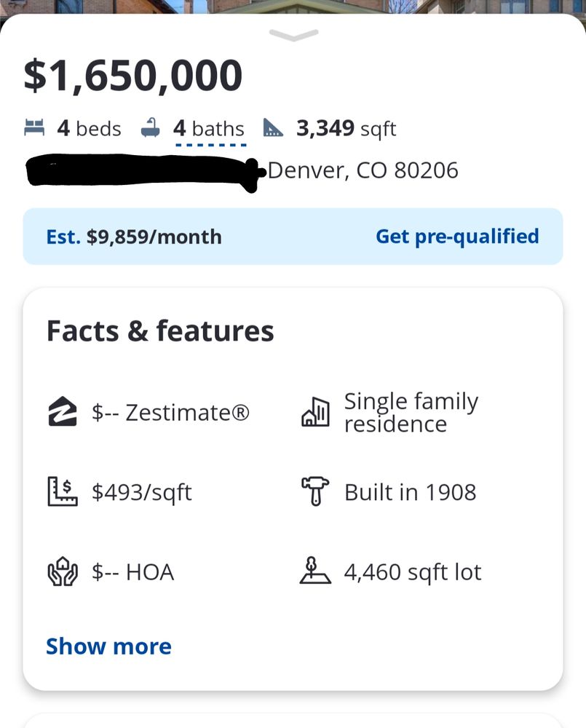This screenshot has height=728, width=586.
Task: Tap the bathtub icon beside 4 baths
Action: [x=151, y=128]
